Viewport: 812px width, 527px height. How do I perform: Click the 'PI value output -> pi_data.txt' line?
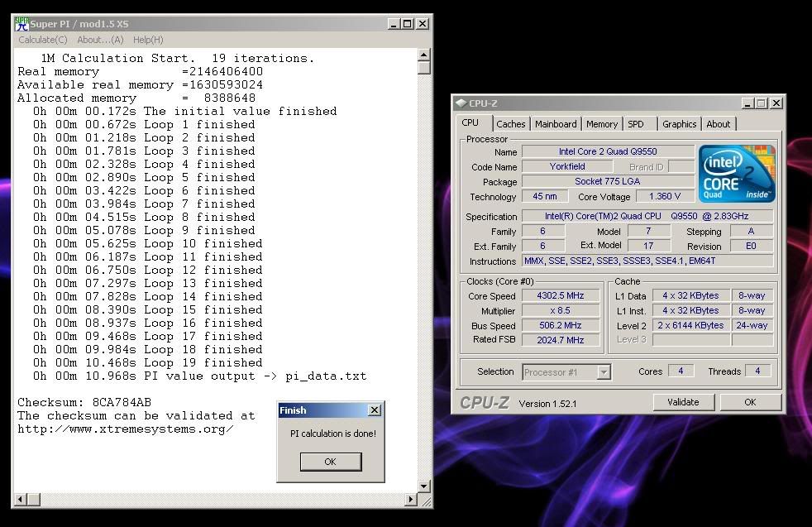tap(200, 376)
